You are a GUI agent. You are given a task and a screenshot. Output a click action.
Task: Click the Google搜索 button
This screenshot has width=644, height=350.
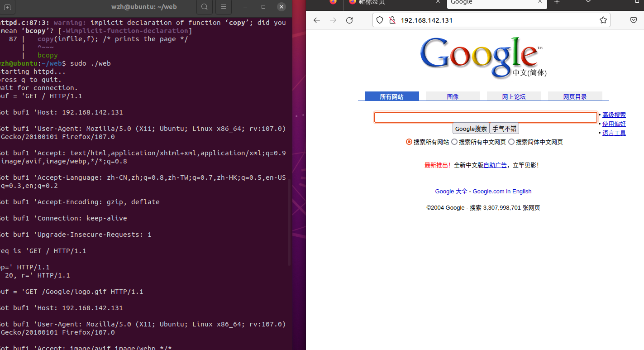(x=471, y=129)
